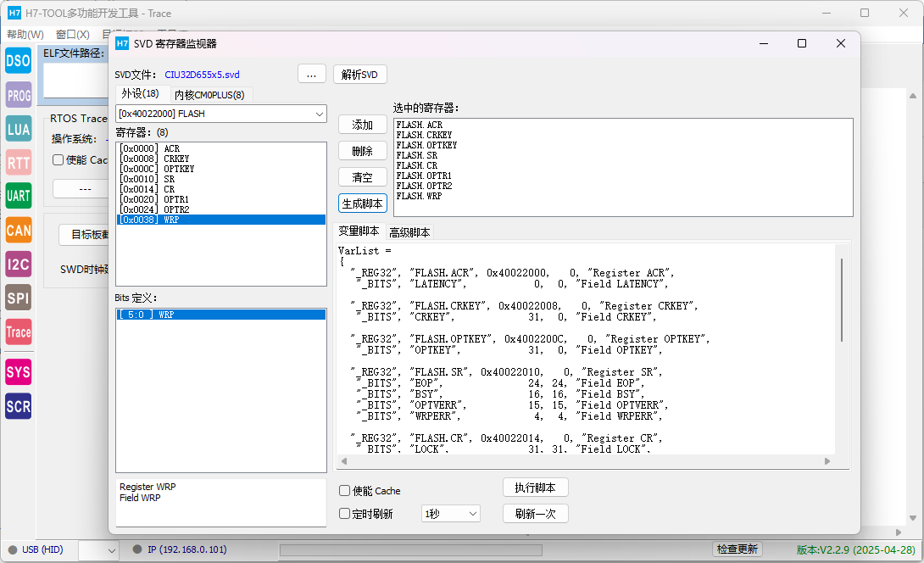Image resolution: width=924 pixels, height=563 pixels.
Task: Click USB (HID) status indicator dot
Action: click(x=13, y=549)
